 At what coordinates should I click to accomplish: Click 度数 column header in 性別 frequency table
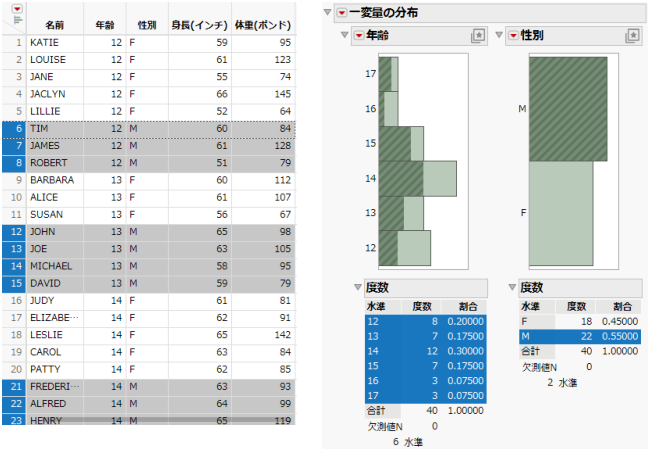577,307
